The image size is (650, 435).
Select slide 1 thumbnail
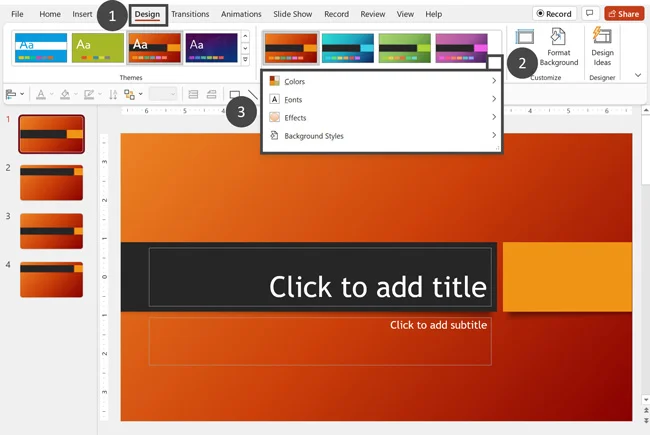[x=51, y=134]
